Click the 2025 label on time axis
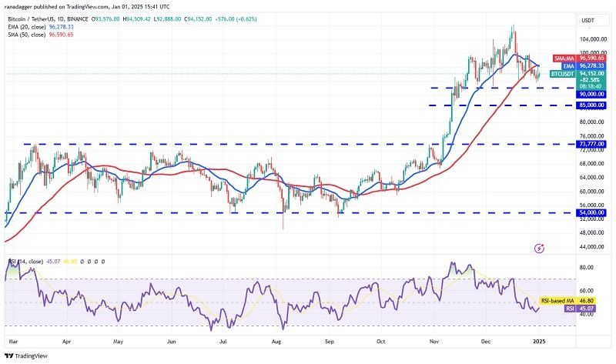 [x=540, y=342]
